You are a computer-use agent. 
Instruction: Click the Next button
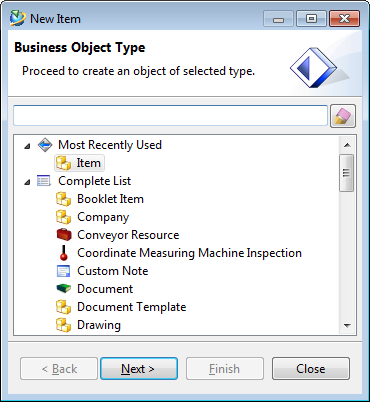[139, 369]
